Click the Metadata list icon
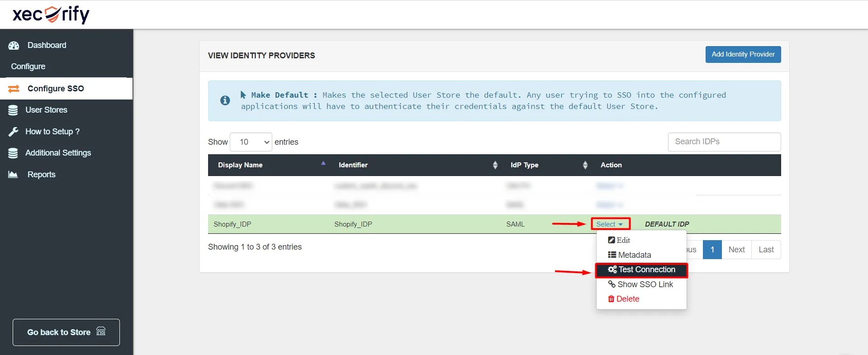This screenshot has width=868, height=355. [x=612, y=255]
